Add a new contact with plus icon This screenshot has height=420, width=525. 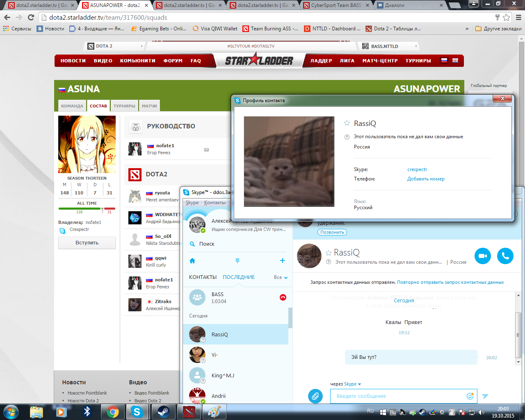pos(282,260)
